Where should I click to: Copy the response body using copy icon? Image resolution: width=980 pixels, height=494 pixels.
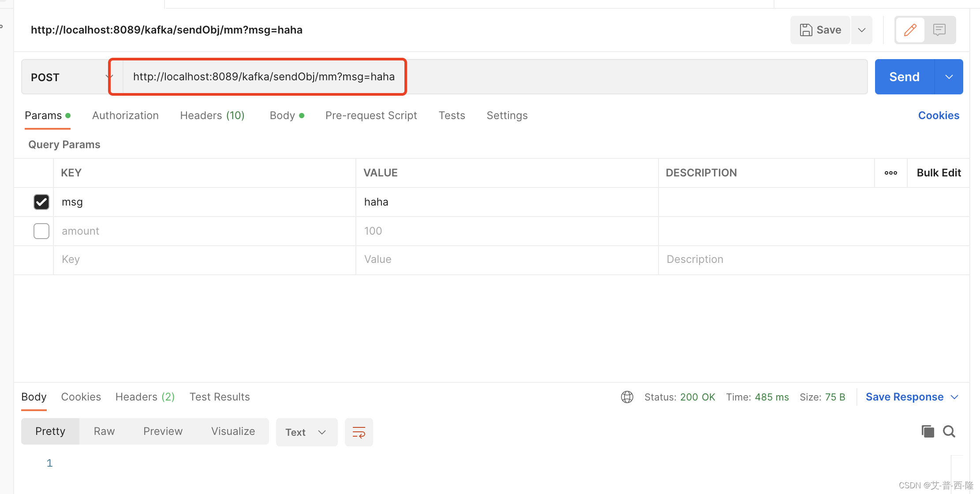pos(928,431)
